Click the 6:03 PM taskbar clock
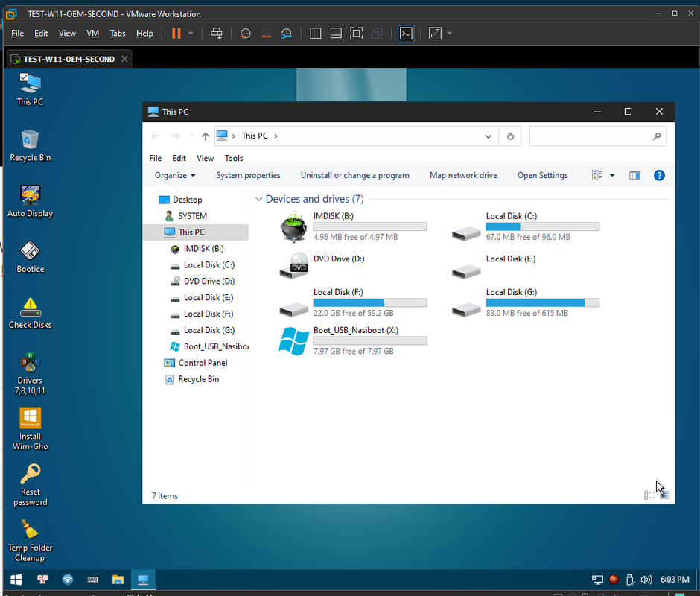Image resolution: width=700 pixels, height=596 pixels. [675, 580]
